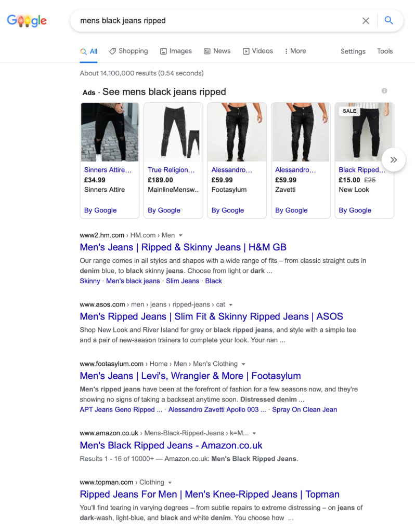
Task: Open the Slim Jeans sitelink
Action: [x=183, y=281]
